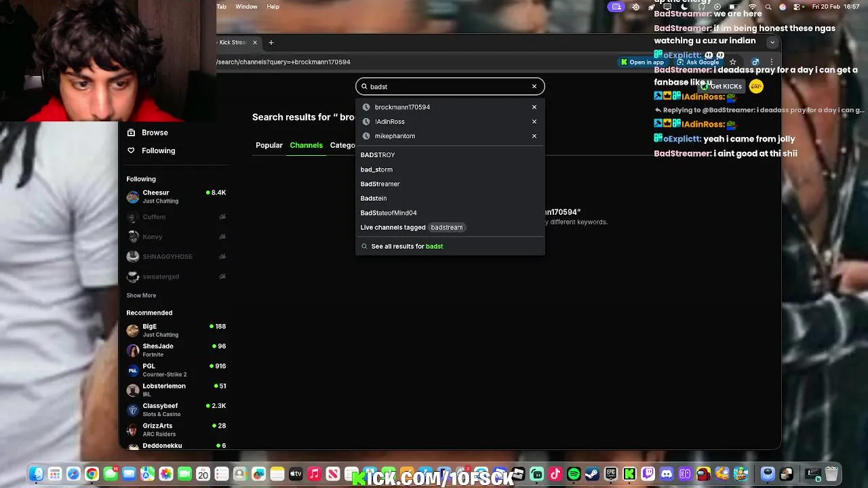868x488 pixels.
Task: Open TikTok from the dock
Action: (x=555, y=474)
